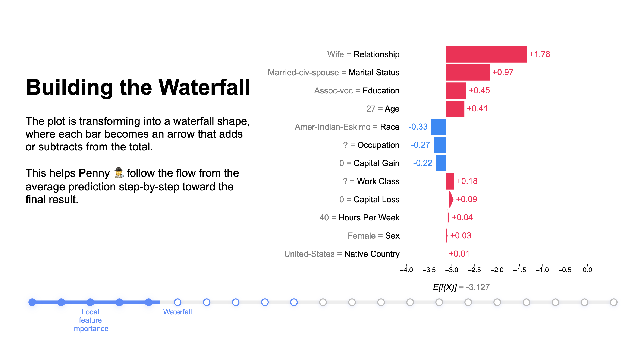Select the Marital Status red bar
This screenshot has width=644, height=337.
468,72
